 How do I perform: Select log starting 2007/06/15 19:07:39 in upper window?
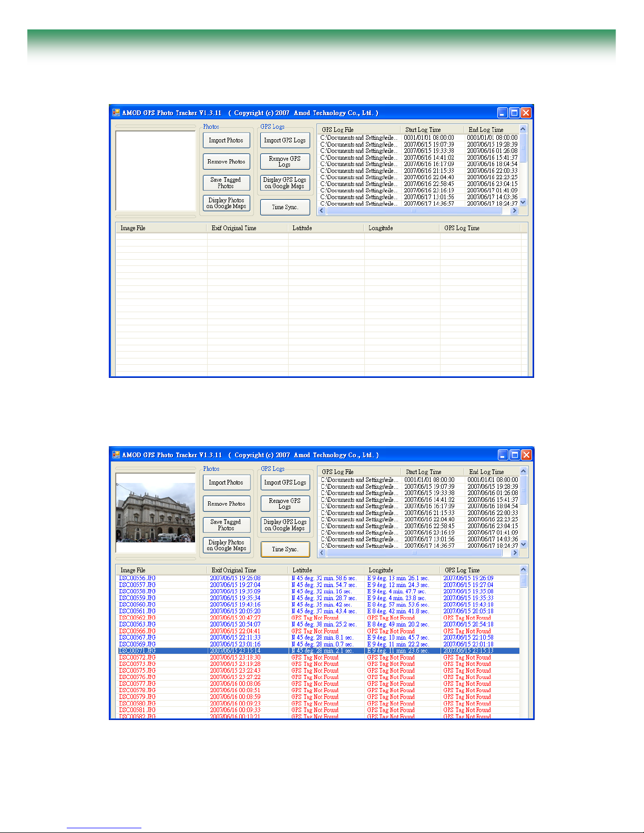[418, 145]
